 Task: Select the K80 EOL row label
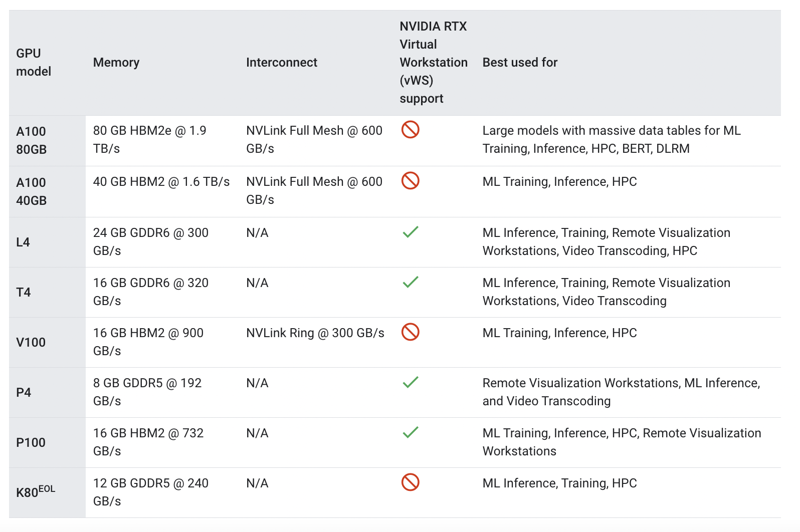point(36,492)
